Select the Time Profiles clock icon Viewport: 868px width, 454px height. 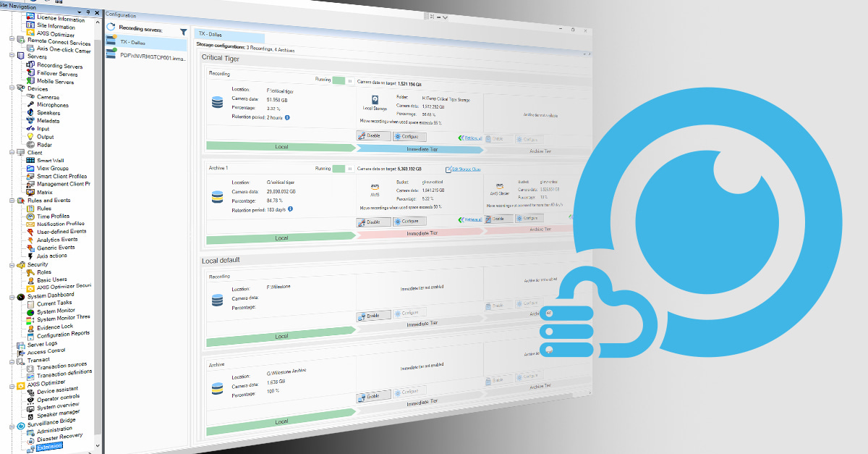pyautogui.click(x=30, y=217)
